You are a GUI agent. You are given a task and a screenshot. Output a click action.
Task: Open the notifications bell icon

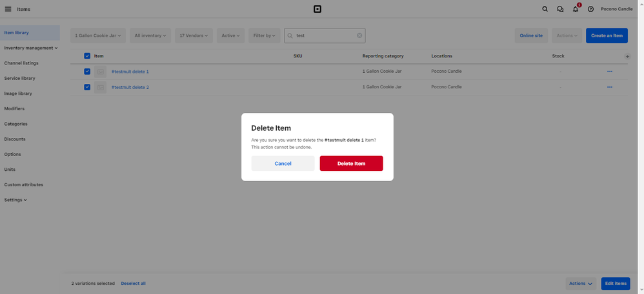click(576, 9)
